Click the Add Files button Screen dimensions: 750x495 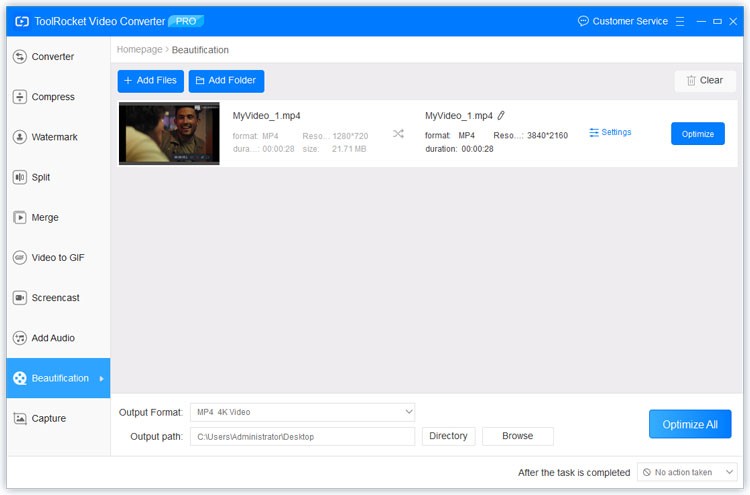tap(151, 81)
